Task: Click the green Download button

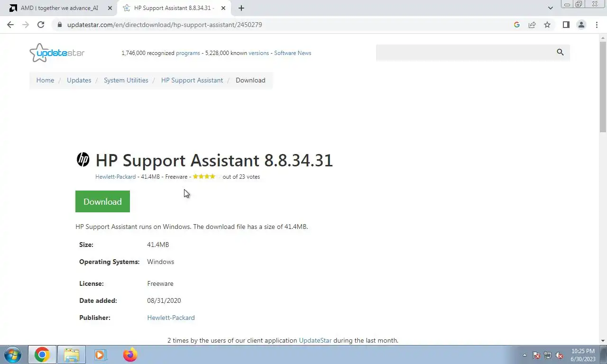Action: [x=102, y=201]
